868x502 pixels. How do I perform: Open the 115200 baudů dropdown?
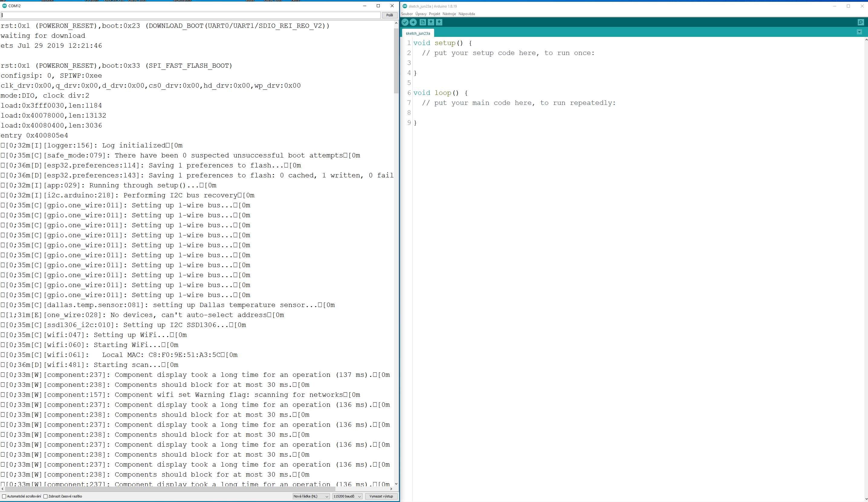point(347,496)
